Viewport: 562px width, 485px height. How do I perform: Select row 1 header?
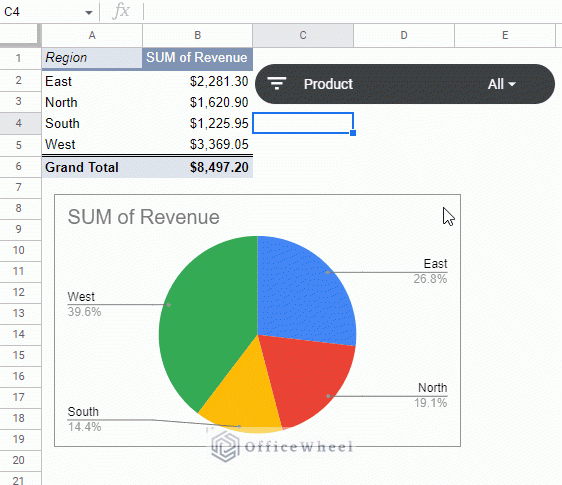pyautogui.click(x=19, y=58)
